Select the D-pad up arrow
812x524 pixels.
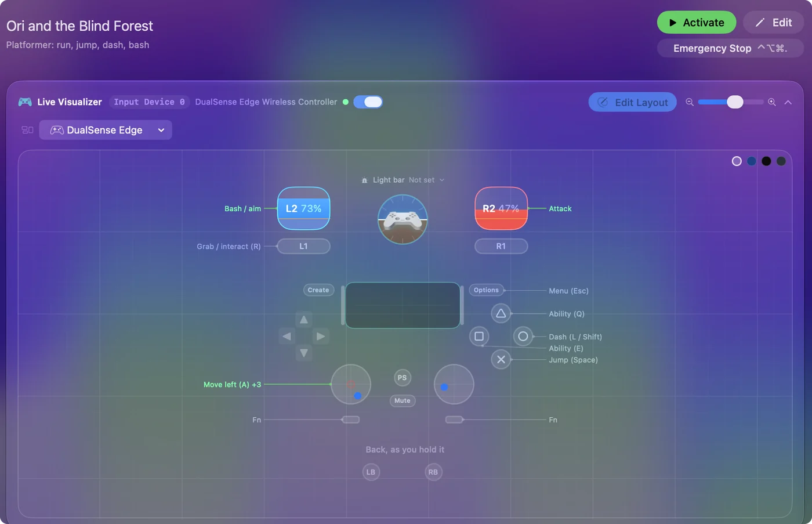click(x=304, y=320)
